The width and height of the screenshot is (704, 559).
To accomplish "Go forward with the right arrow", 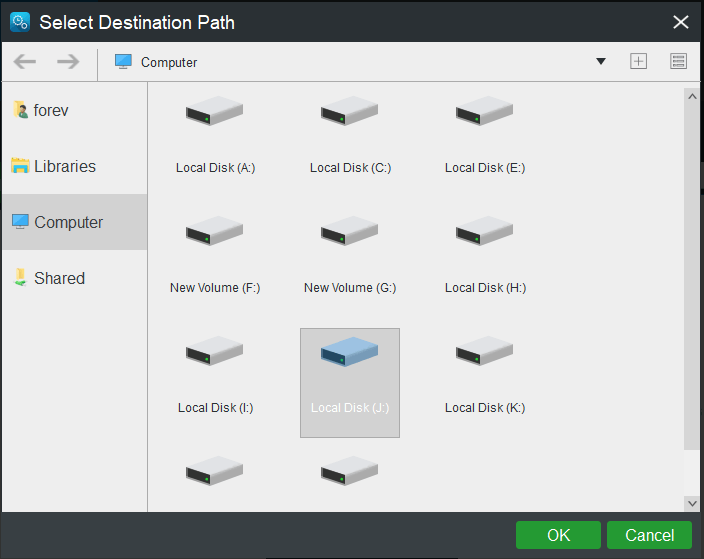I will [x=68, y=62].
